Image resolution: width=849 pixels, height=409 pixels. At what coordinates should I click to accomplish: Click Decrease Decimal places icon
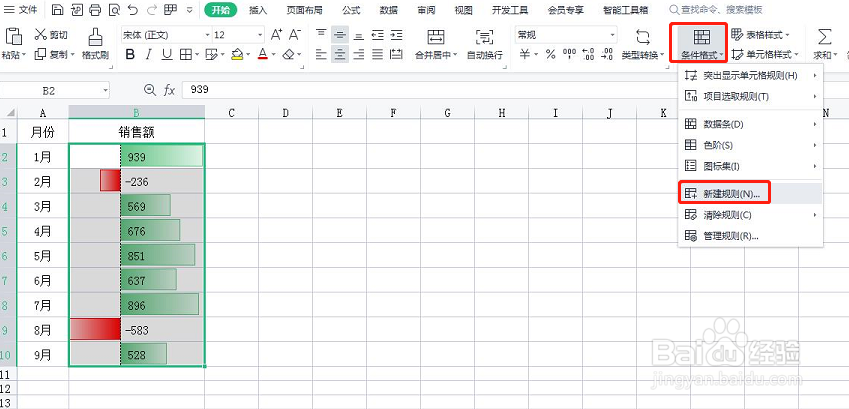pos(608,54)
